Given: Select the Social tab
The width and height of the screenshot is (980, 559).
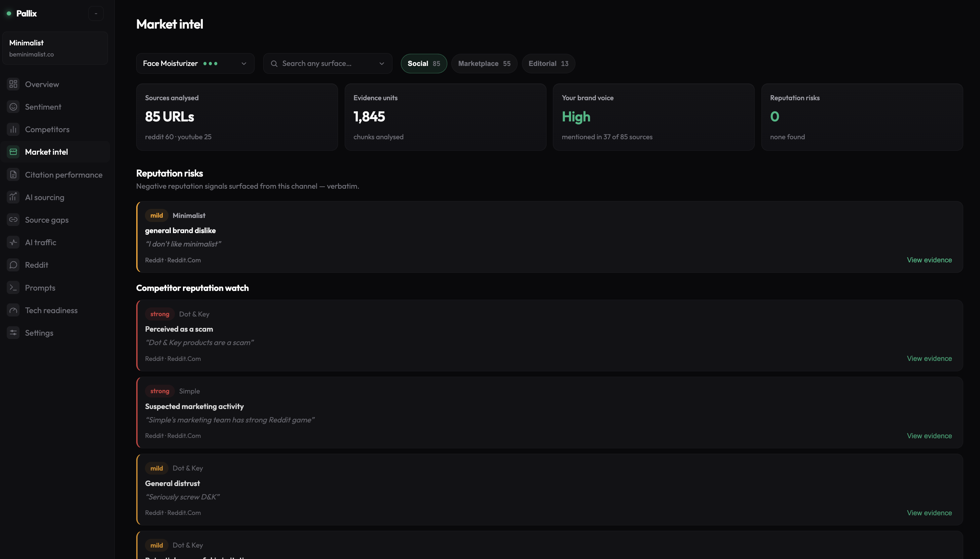Looking at the screenshot, I should [x=424, y=63].
